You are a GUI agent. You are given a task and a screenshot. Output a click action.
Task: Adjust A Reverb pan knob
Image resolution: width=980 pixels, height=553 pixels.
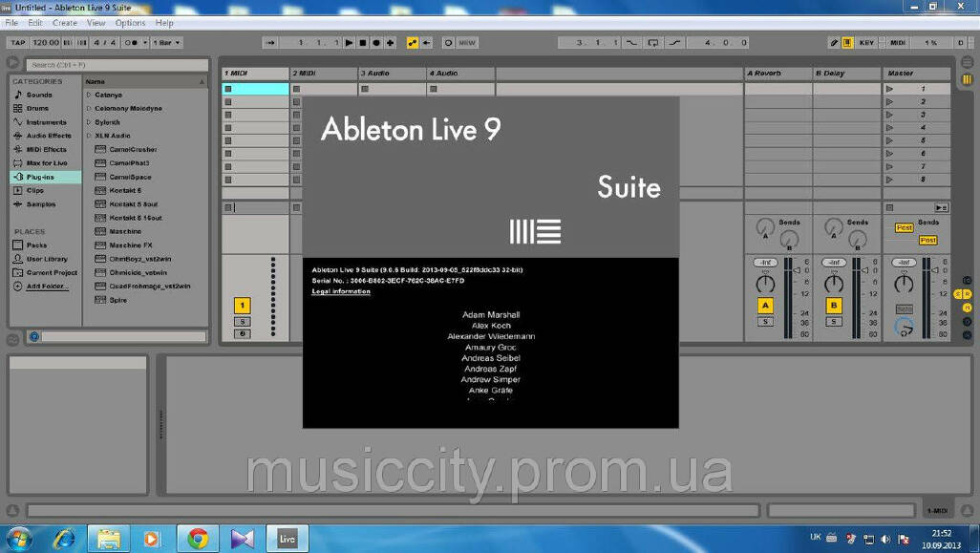click(766, 284)
